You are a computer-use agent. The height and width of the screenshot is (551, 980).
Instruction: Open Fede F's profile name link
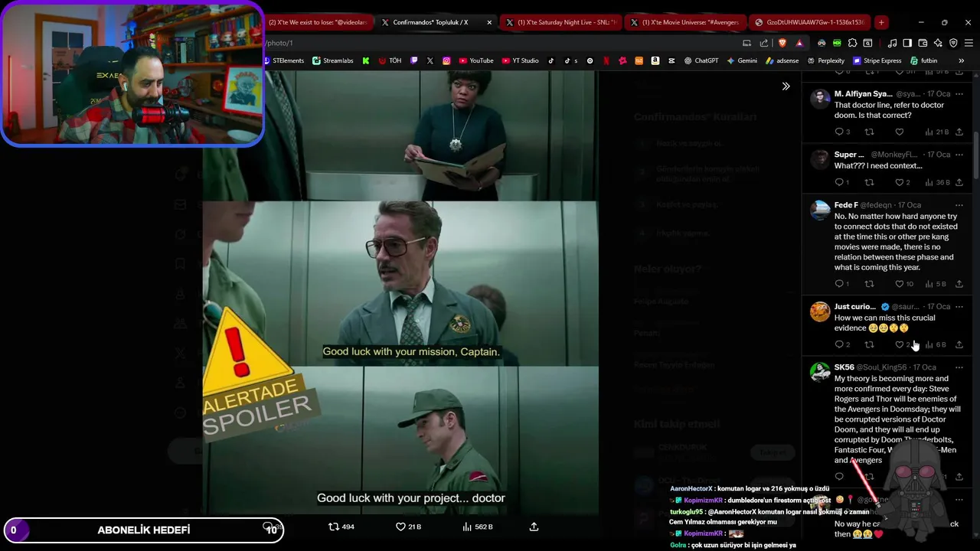click(846, 205)
